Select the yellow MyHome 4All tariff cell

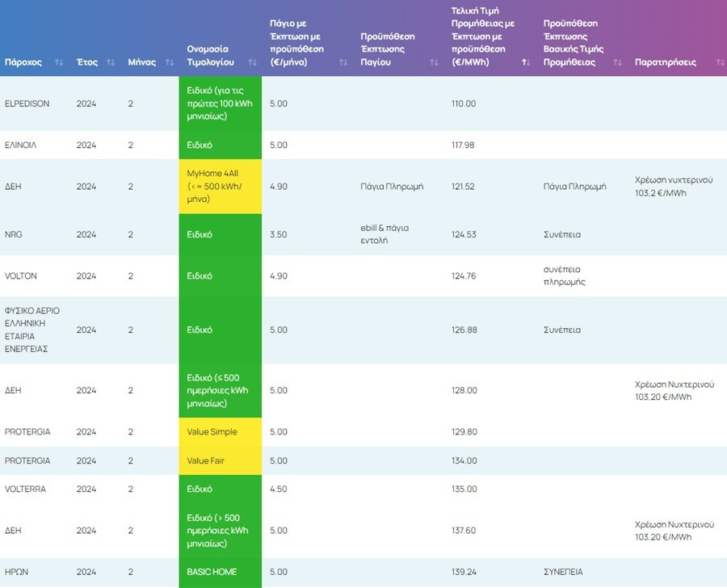pos(221,187)
